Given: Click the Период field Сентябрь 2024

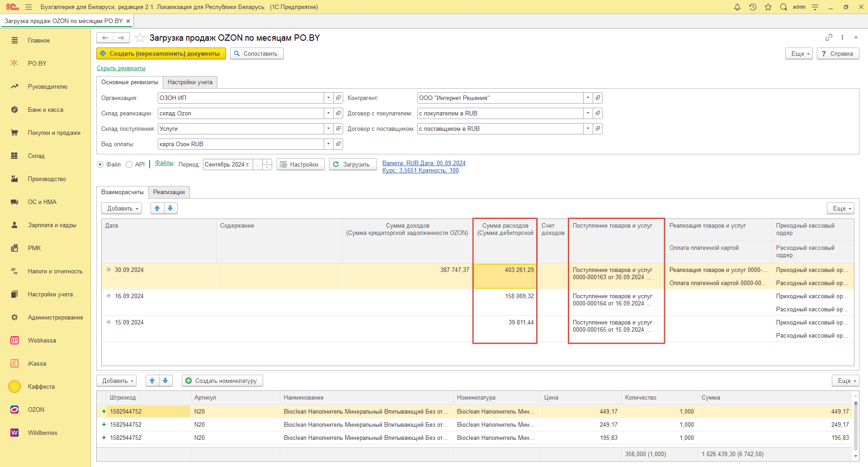Looking at the screenshot, I should click(x=228, y=164).
